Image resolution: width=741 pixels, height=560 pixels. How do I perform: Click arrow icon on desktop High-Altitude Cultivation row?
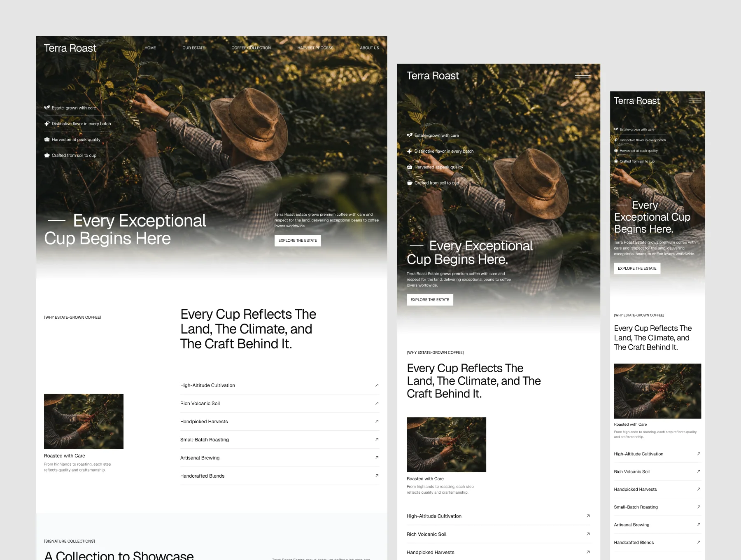pyautogui.click(x=377, y=385)
